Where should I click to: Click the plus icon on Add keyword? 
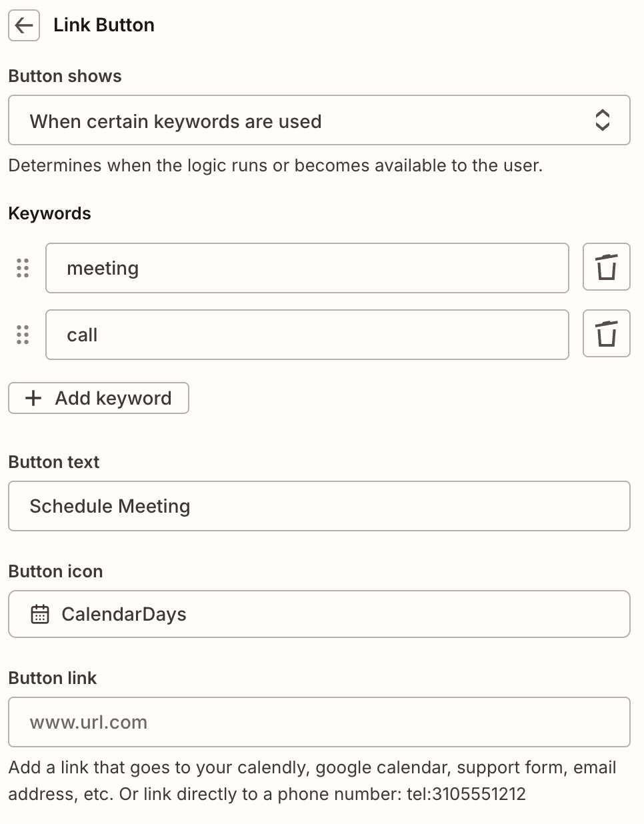32,397
